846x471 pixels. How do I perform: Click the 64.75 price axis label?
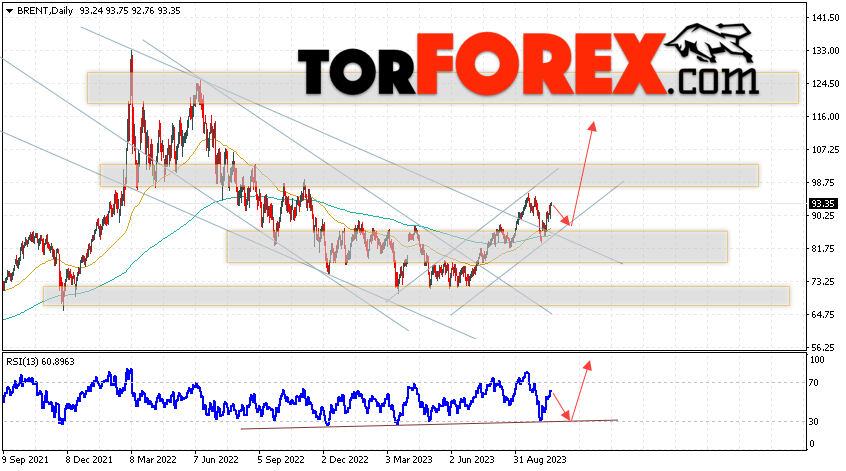point(823,315)
